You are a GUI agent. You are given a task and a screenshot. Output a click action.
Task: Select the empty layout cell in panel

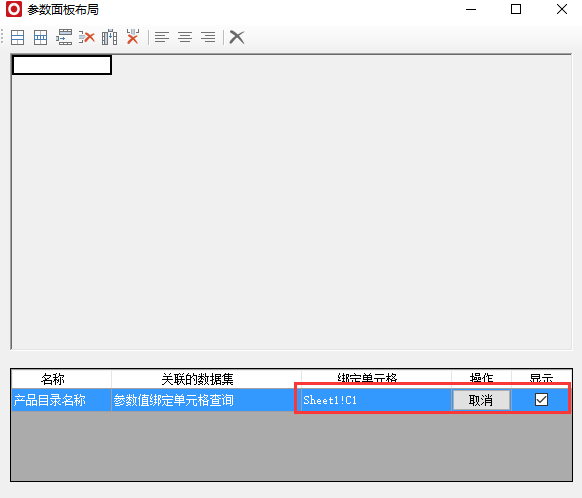[62, 65]
